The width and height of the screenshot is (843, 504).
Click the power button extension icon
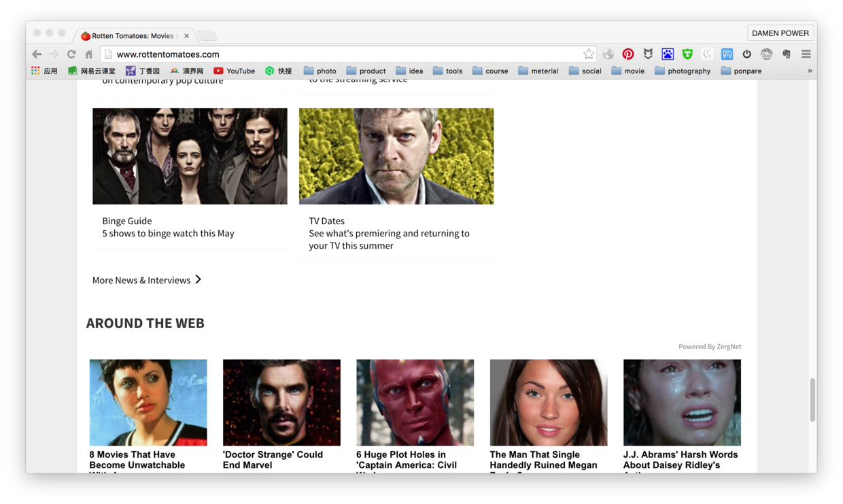pyautogui.click(x=746, y=54)
